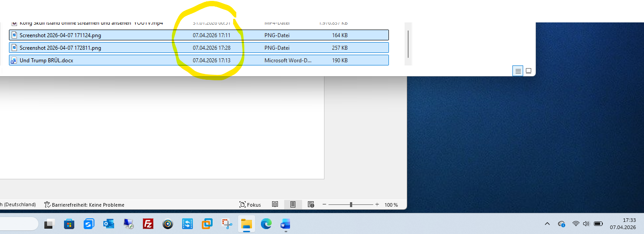Switch Word to Web Layout view
Image resolution: width=644 pixels, height=234 pixels.
[311, 204]
